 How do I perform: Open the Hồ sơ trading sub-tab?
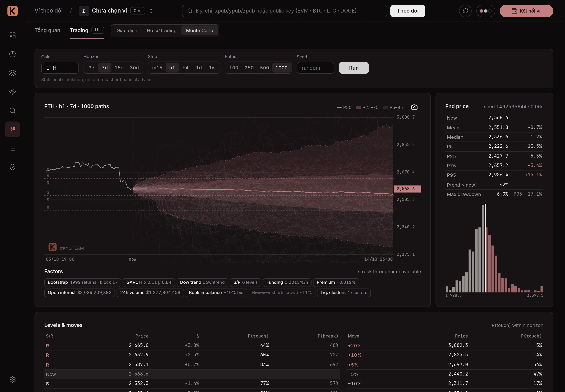[x=161, y=30]
